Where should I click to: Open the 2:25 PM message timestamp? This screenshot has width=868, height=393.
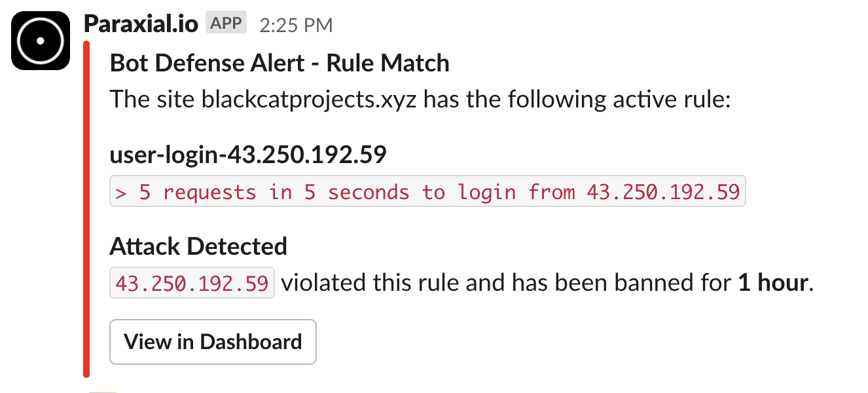click(296, 26)
